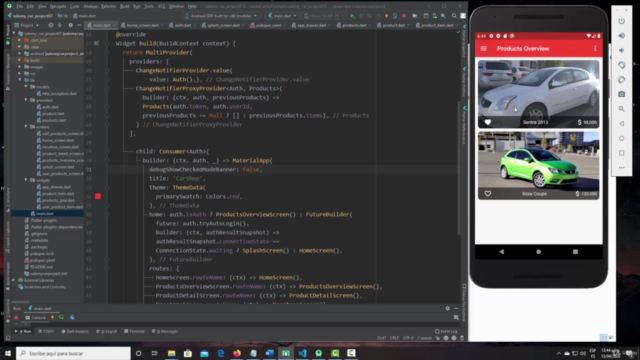Rotate the emulator right
This screenshot has height=360, width=640.
(621, 80)
